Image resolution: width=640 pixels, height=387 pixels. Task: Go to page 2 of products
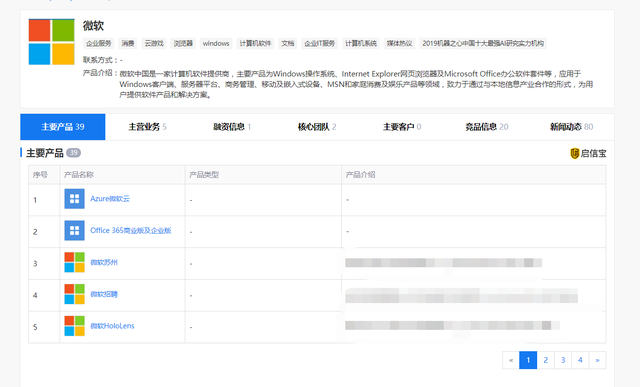coord(545,360)
